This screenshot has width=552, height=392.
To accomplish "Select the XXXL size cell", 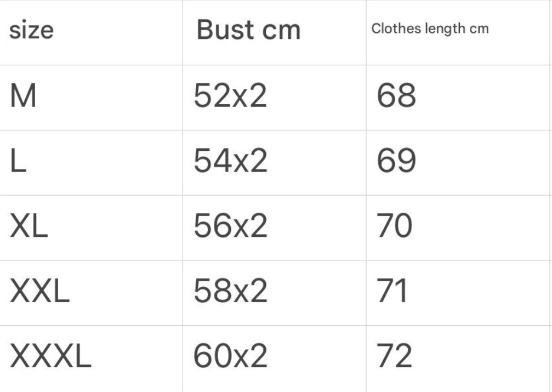I will (x=50, y=357).
